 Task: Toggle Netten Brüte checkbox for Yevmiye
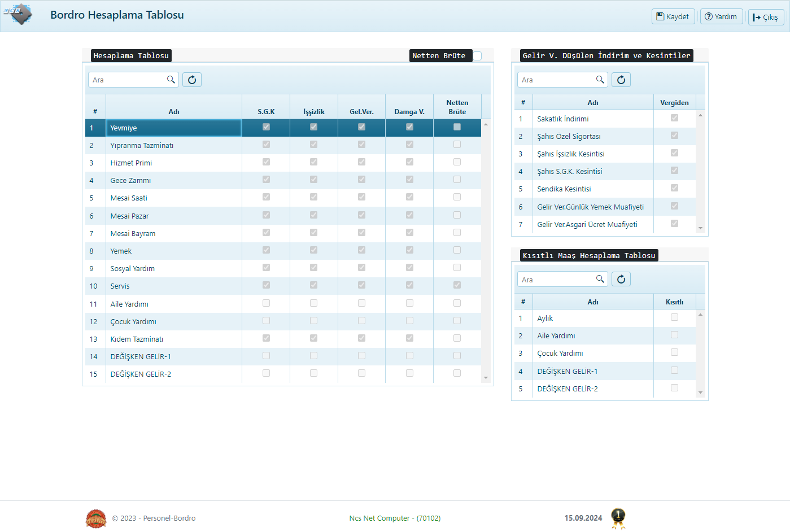pos(457,127)
